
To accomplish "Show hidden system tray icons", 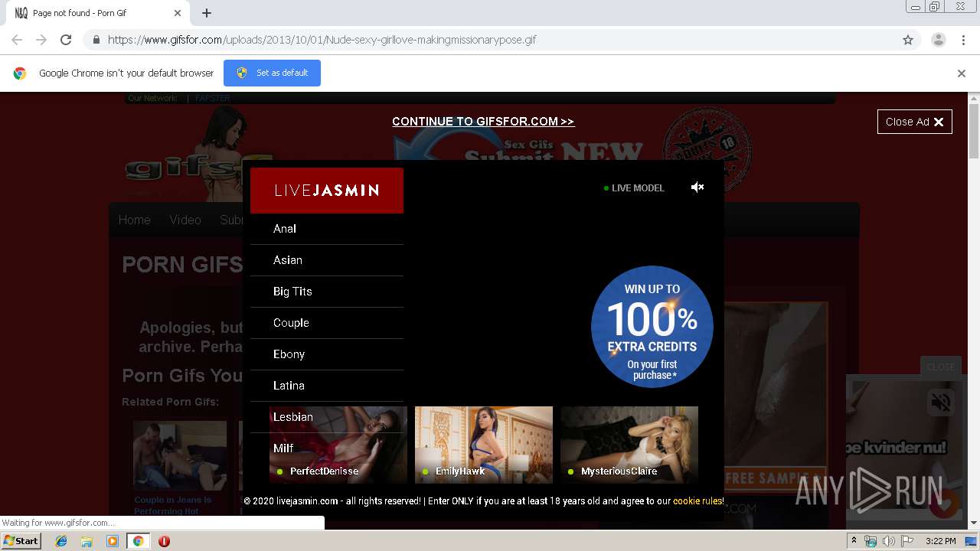I will 854,541.
